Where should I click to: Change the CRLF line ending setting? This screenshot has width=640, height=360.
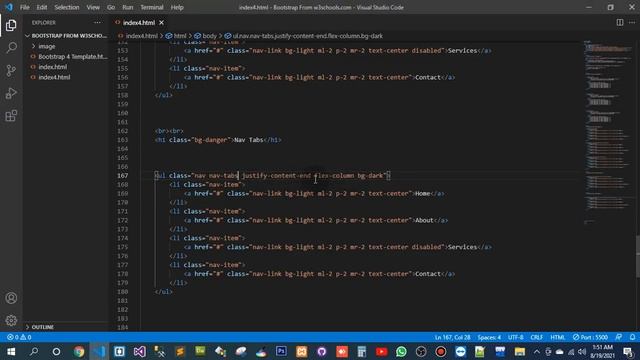536,338
